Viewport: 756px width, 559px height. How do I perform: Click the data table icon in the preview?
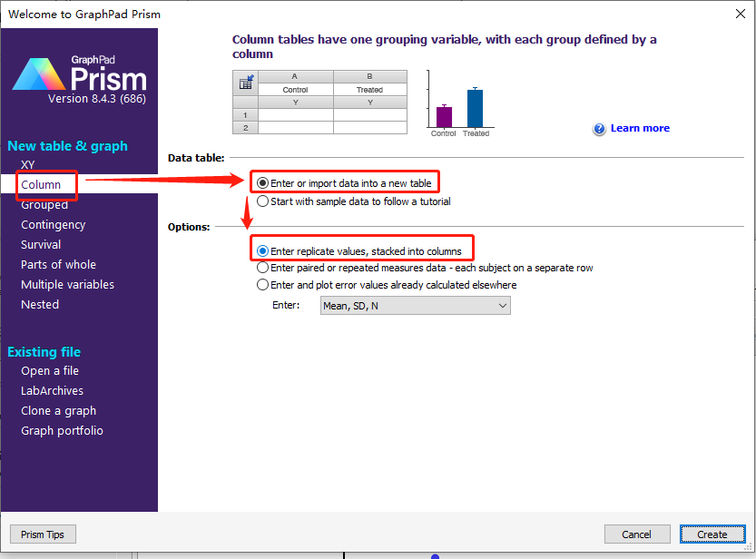click(x=246, y=83)
